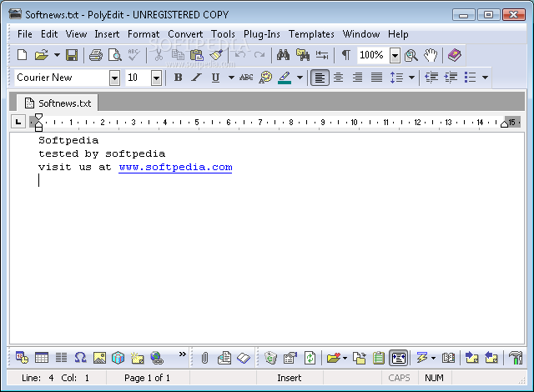
Task: Open the Format menu
Action: point(144,34)
